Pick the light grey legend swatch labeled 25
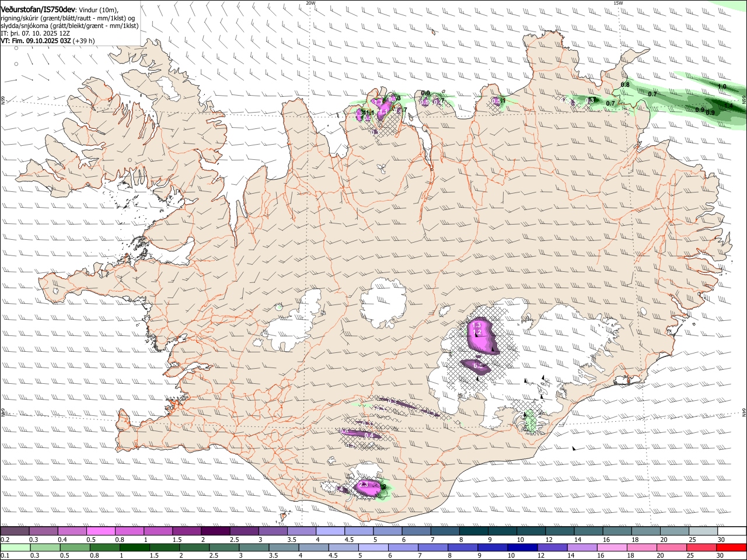747x560 pixels. (704, 531)
